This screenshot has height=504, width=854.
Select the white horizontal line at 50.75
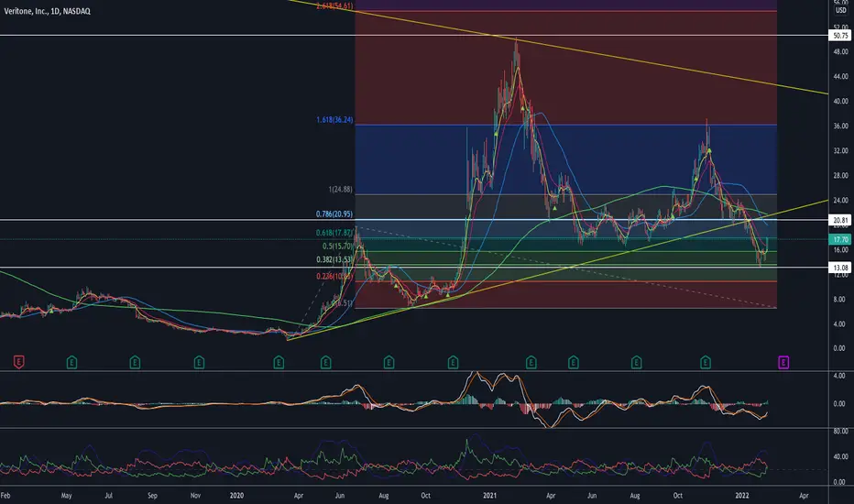(x=414, y=36)
